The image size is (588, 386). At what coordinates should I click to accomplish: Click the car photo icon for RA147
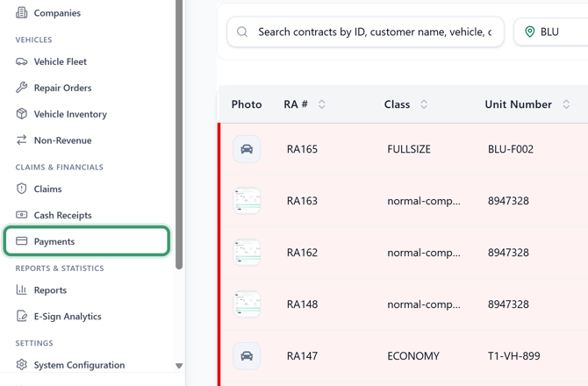(x=247, y=356)
